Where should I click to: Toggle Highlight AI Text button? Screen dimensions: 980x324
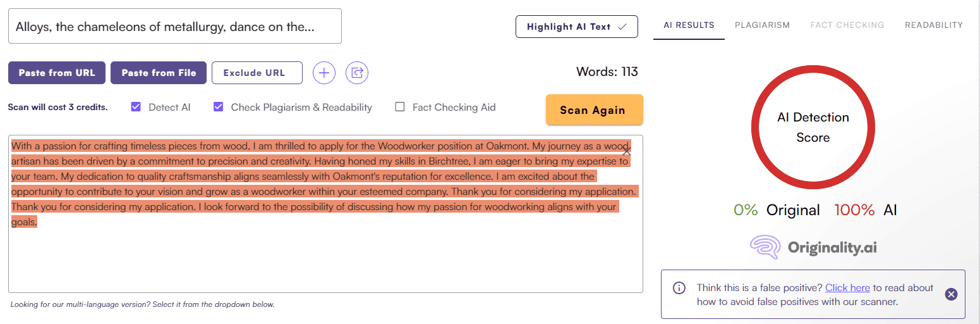[x=577, y=27]
